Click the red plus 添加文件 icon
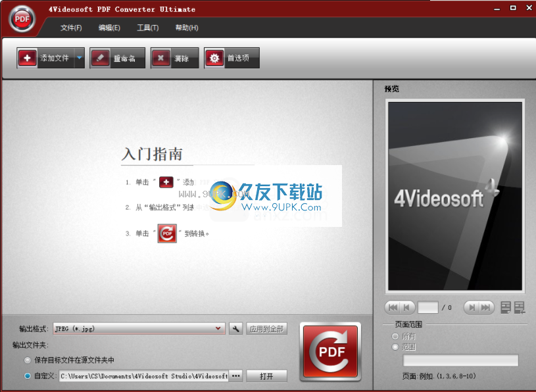The height and width of the screenshot is (392, 536). pos(28,58)
